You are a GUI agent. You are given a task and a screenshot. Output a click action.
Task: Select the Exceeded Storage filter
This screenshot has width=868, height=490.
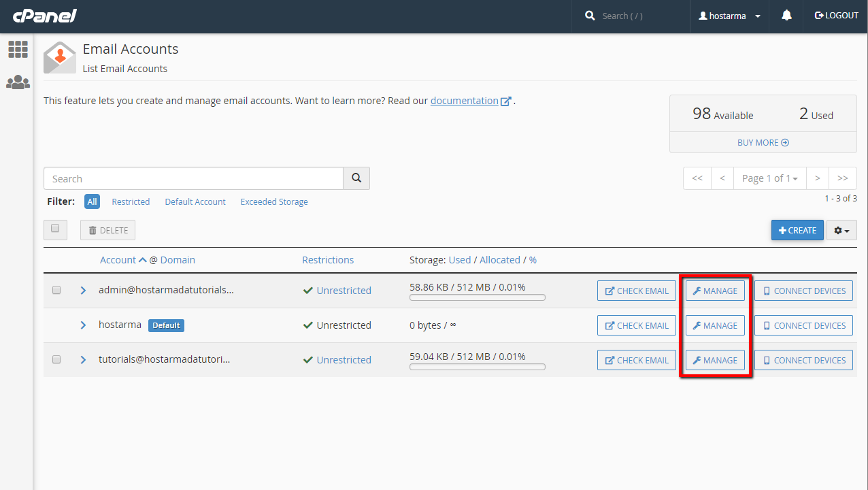point(274,201)
